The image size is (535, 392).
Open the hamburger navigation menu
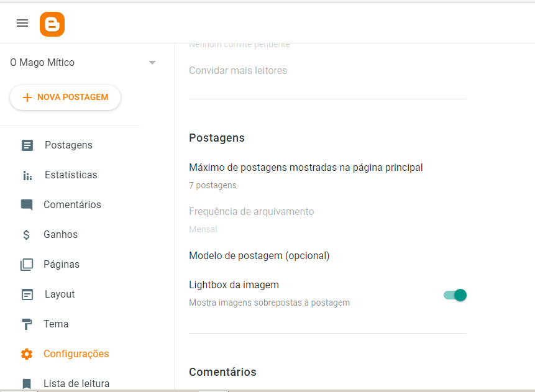pos(22,23)
